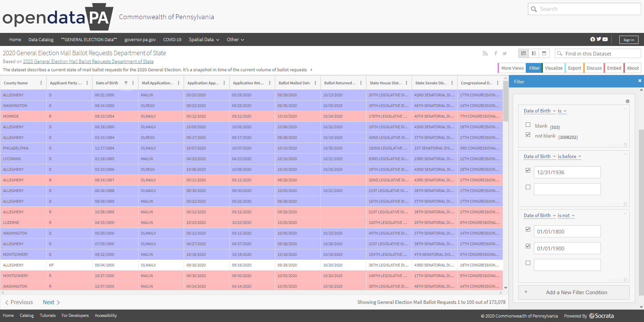Edit the 12/31/1936 date field
This screenshot has height=322, width=644.
click(567, 172)
